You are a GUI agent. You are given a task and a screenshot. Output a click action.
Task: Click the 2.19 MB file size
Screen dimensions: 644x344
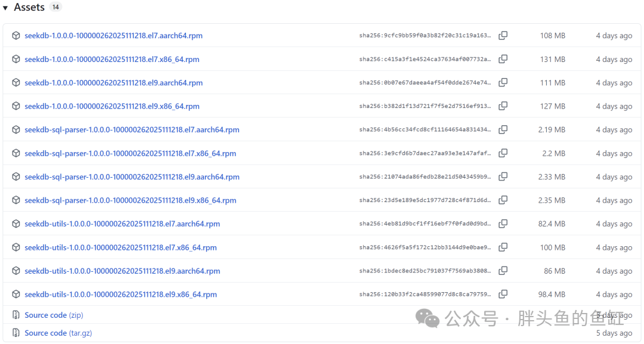[552, 130]
